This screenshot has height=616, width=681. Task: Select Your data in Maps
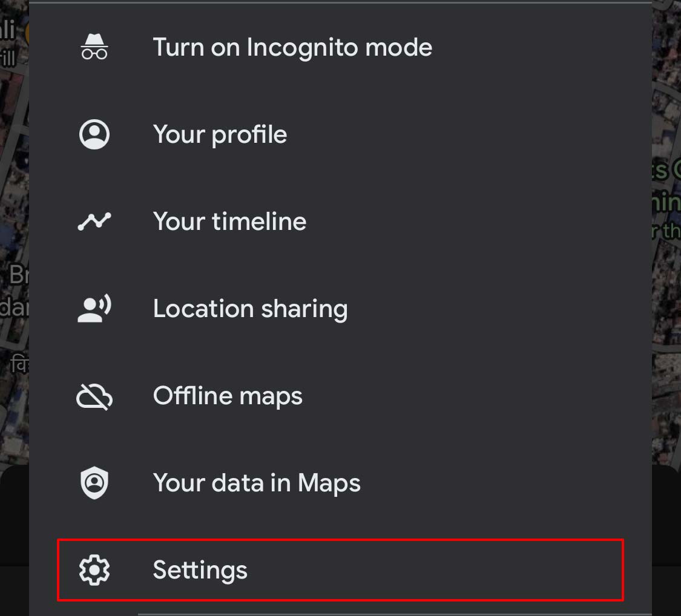[x=340, y=483]
